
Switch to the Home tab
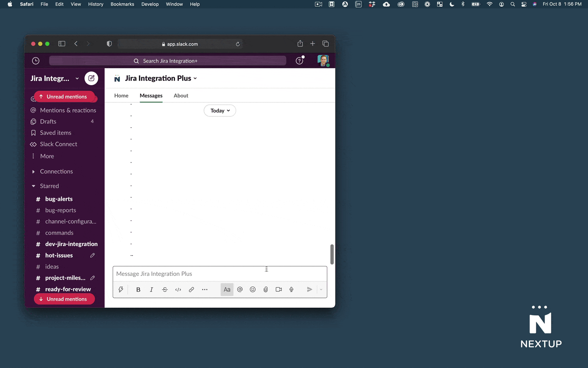point(121,96)
